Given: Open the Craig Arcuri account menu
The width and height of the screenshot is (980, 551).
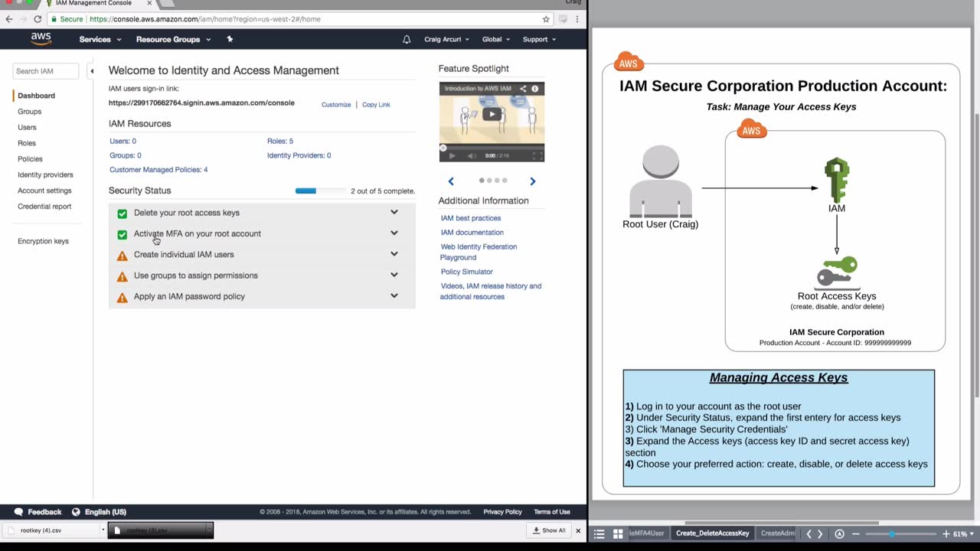Looking at the screenshot, I should pos(446,39).
